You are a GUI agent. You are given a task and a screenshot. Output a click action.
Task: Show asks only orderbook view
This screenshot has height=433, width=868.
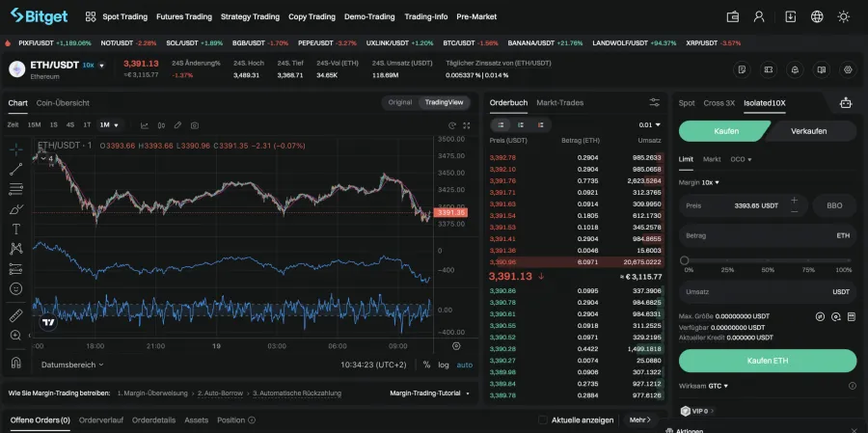(x=541, y=125)
